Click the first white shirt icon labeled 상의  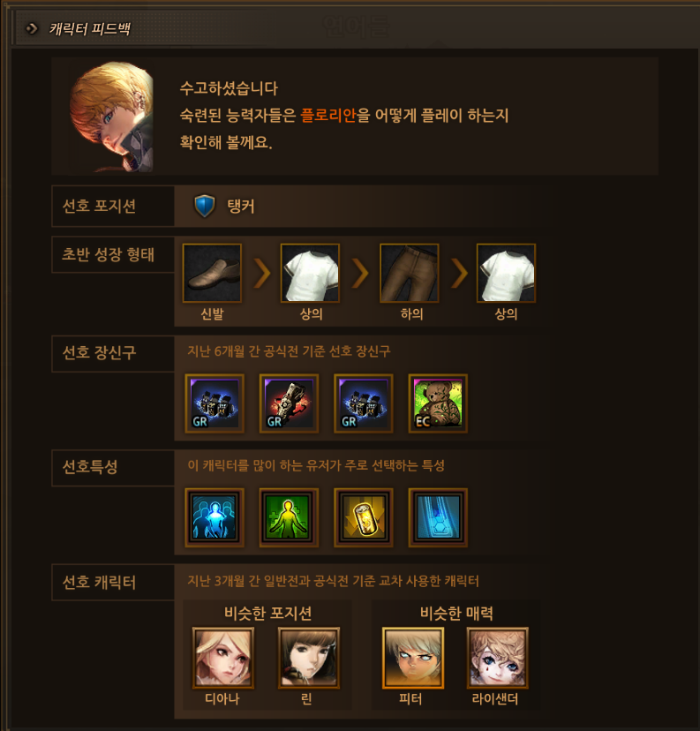310,273
